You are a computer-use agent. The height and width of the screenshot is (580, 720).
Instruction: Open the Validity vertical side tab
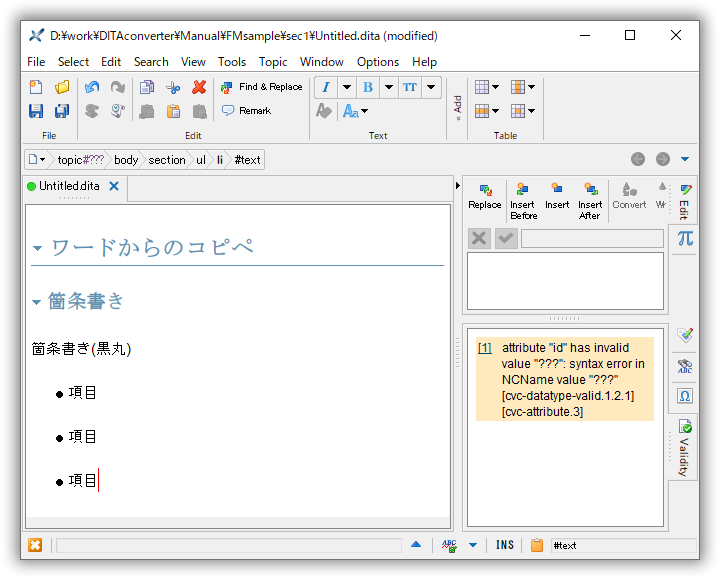click(685, 448)
